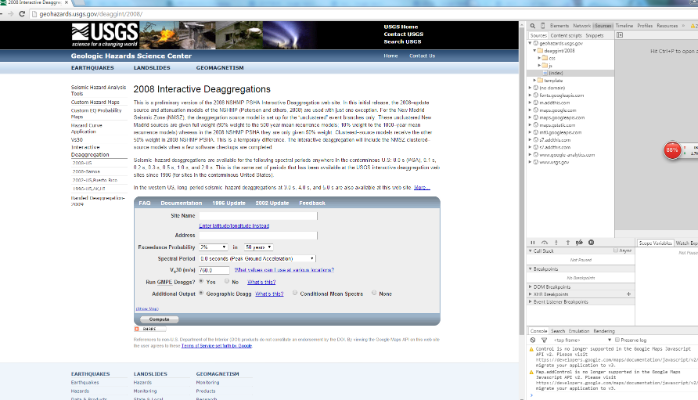Click the clear console icon
This screenshot has height=400, width=698.
tap(532, 340)
